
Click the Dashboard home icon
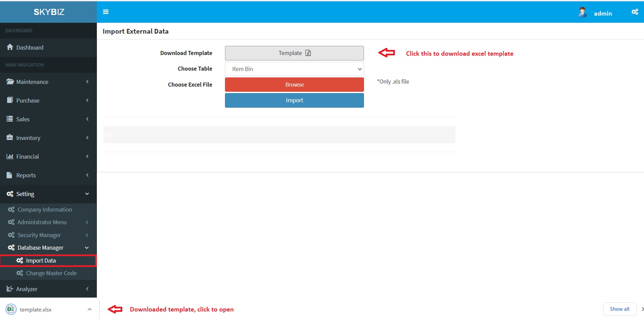pos(10,47)
